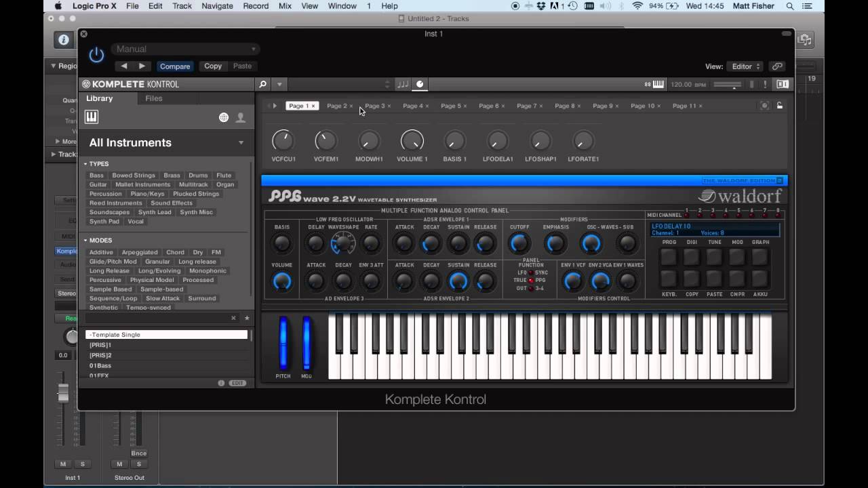Click the AKKU button on PPG panel

[x=760, y=279]
